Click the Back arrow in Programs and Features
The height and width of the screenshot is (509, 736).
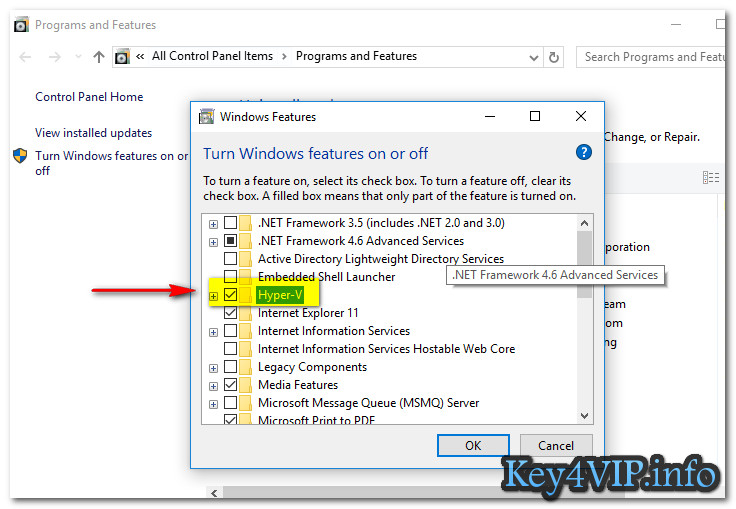tap(25, 57)
